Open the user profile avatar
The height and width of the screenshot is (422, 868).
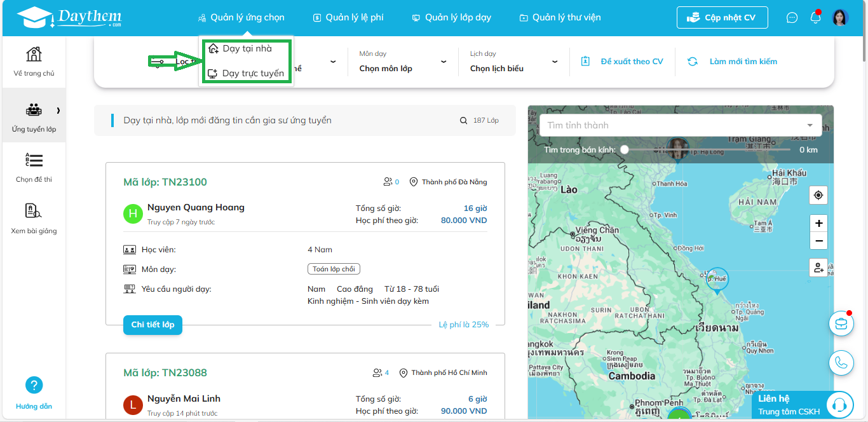(841, 18)
